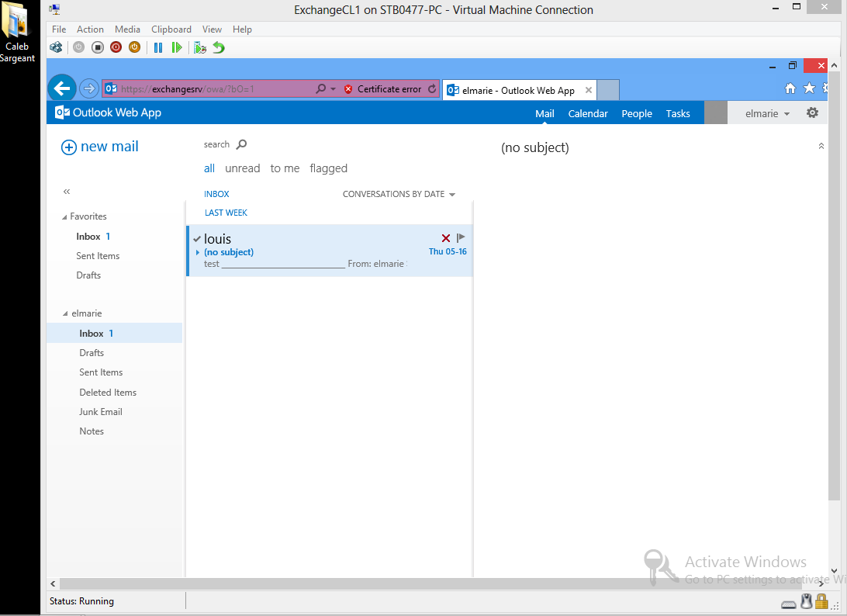The image size is (847, 616).
Task: Turn off the VM with the stop icon
Action: (x=97, y=47)
